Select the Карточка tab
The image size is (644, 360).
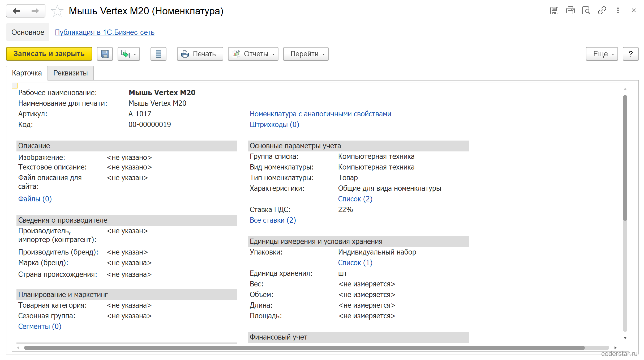(27, 73)
